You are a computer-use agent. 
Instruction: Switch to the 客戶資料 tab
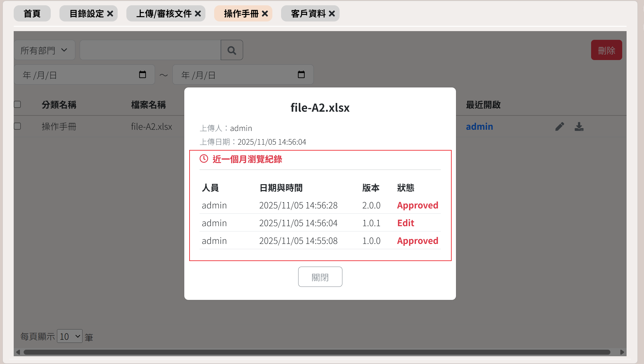308,14
